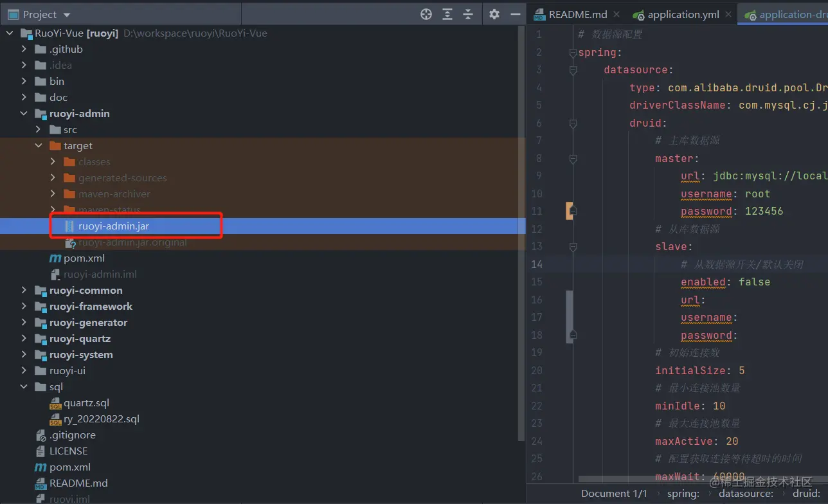Expand the ruoyi-common module
The width and height of the screenshot is (828, 504).
(x=24, y=291)
